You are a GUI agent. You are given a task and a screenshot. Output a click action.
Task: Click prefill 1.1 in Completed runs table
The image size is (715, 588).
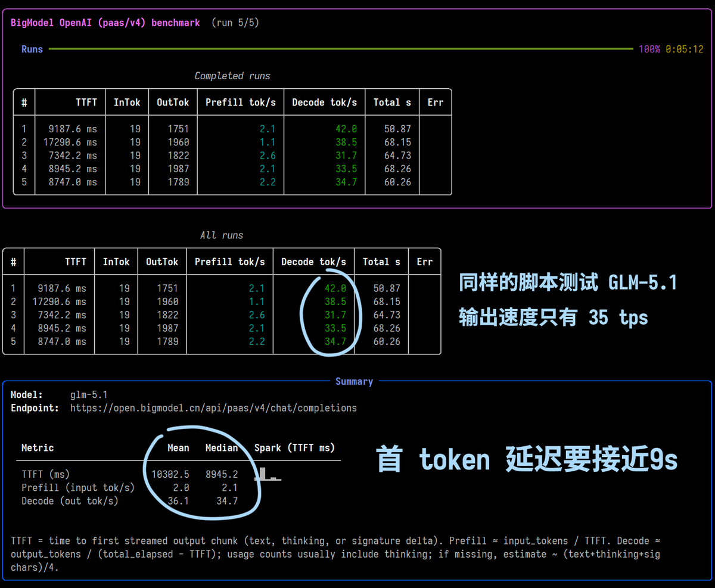(268, 142)
